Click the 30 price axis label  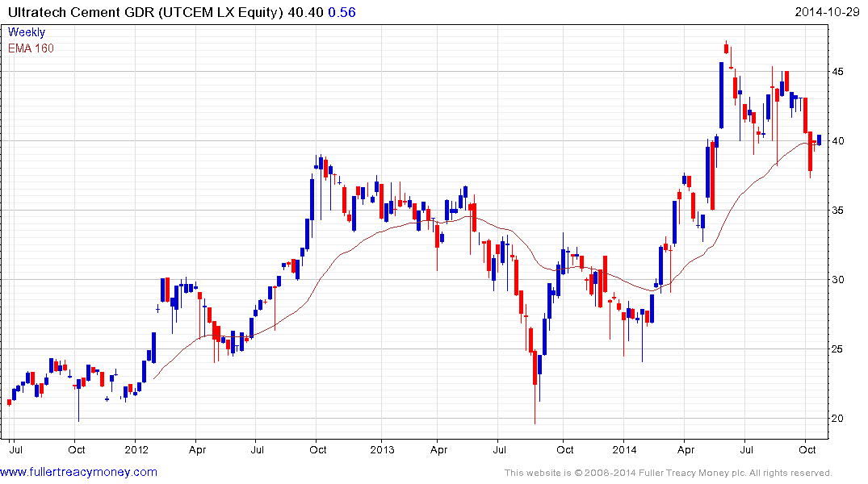point(838,279)
